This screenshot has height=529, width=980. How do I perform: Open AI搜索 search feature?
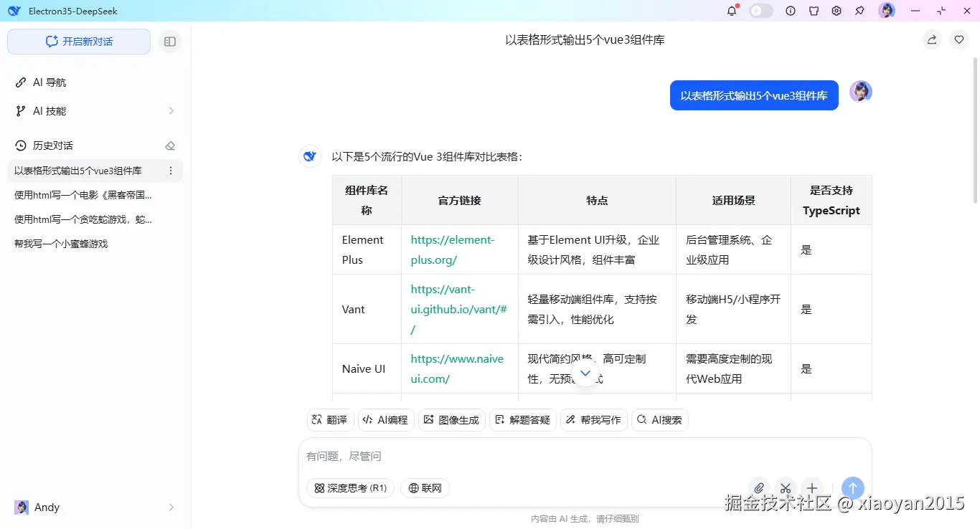coord(659,420)
